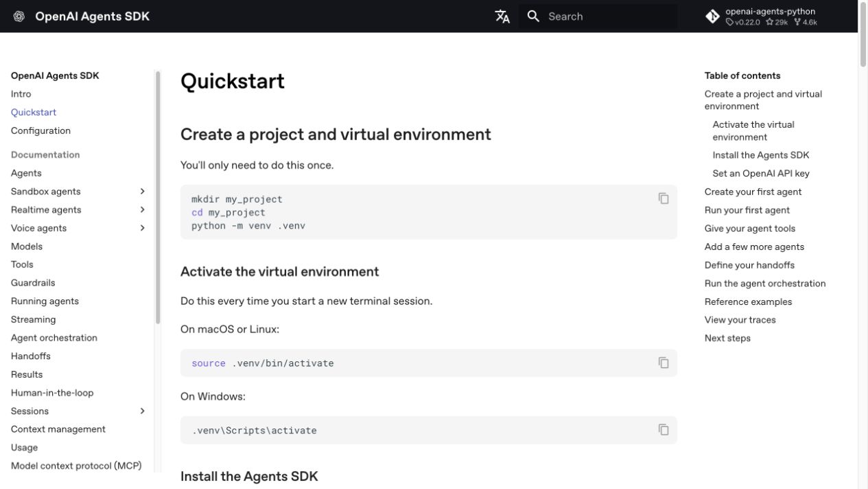
Task: Jump to Define your handoffs
Action: click(x=749, y=265)
